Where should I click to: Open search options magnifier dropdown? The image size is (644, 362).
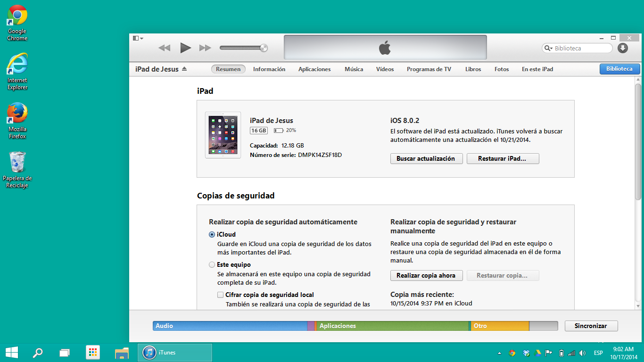point(548,48)
